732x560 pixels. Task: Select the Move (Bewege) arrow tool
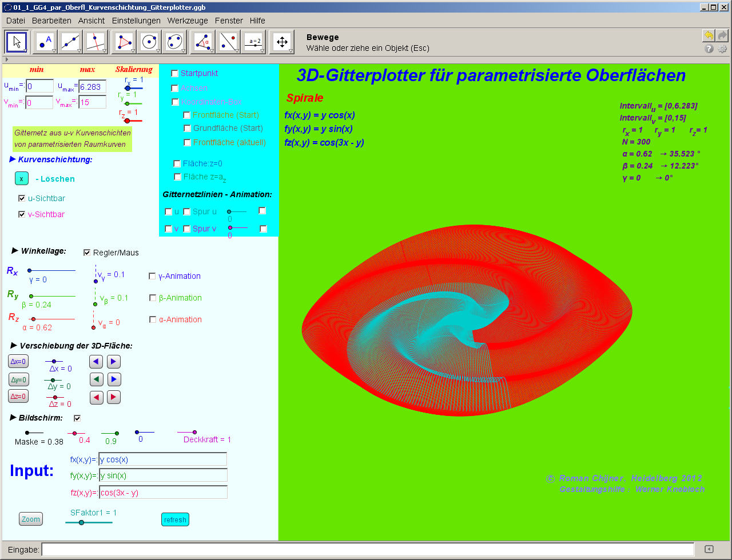(16, 42)
